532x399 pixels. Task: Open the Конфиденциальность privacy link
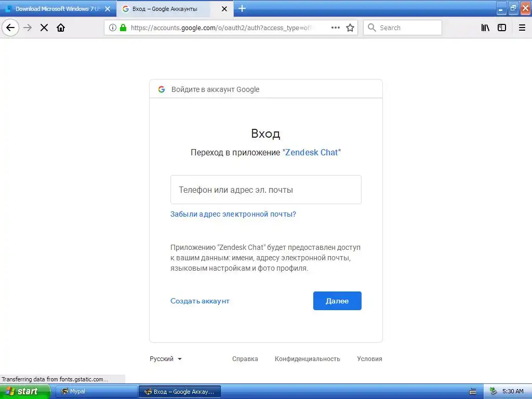308,359
